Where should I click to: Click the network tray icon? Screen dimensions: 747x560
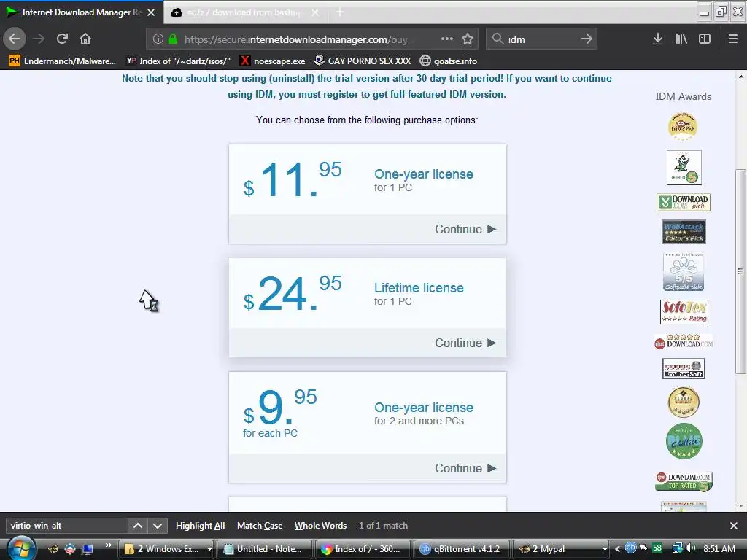coord(678,548)
